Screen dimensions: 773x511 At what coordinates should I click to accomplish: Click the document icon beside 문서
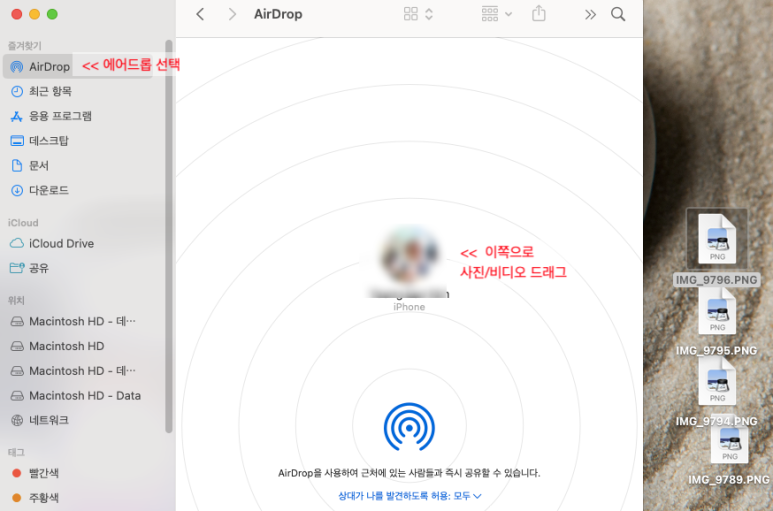point(17,166)
